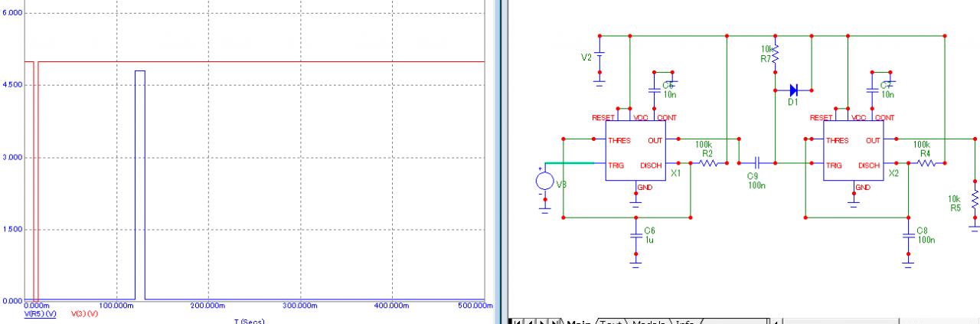Viewport: 980px width, 324px height.
Task: Select 10n capacitor on X1 CONT pin
Action: click(654, 90)
